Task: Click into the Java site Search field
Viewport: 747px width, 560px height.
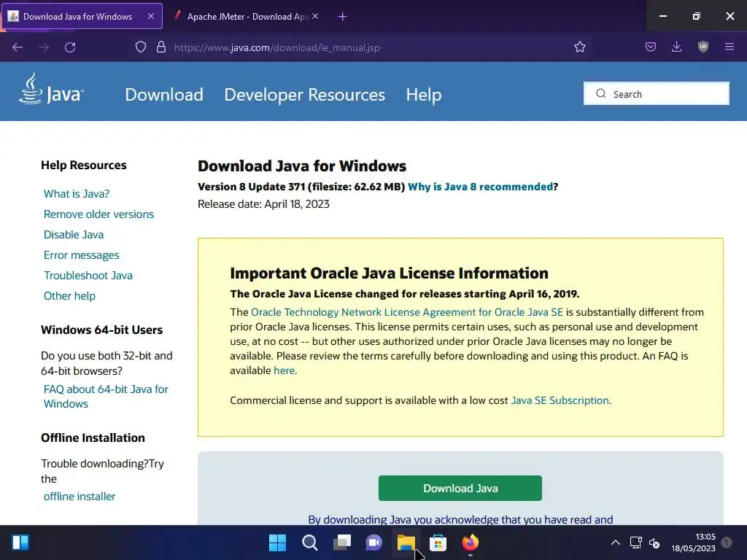Action: tap(656, 93)
